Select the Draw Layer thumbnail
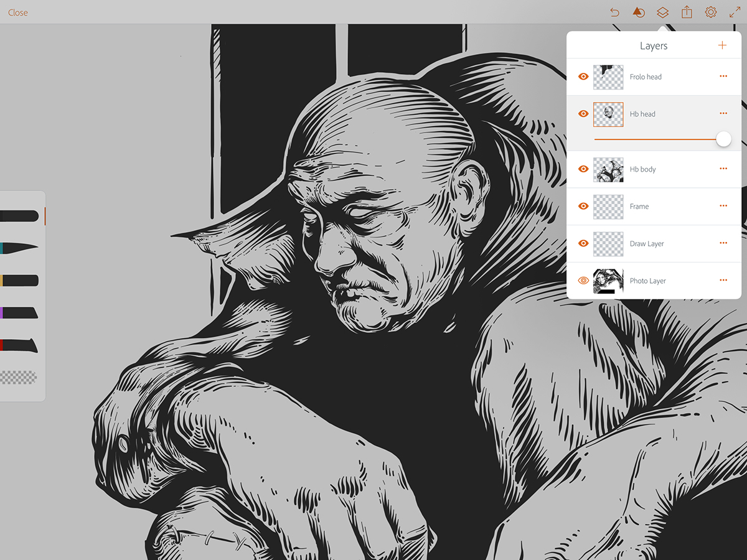 pyautogui.click(x=608, y=244)
